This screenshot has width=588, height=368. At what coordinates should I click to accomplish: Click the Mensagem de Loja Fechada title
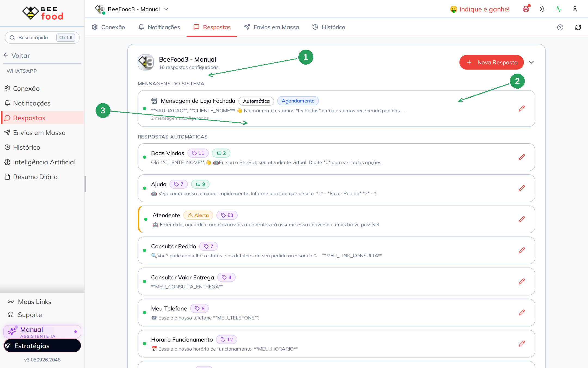(198, 101)
